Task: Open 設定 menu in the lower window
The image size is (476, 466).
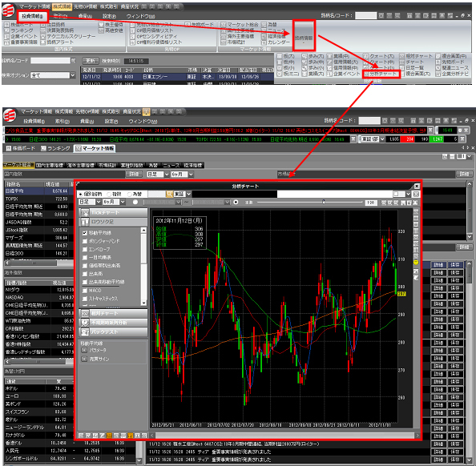Action: click(111, 121)
